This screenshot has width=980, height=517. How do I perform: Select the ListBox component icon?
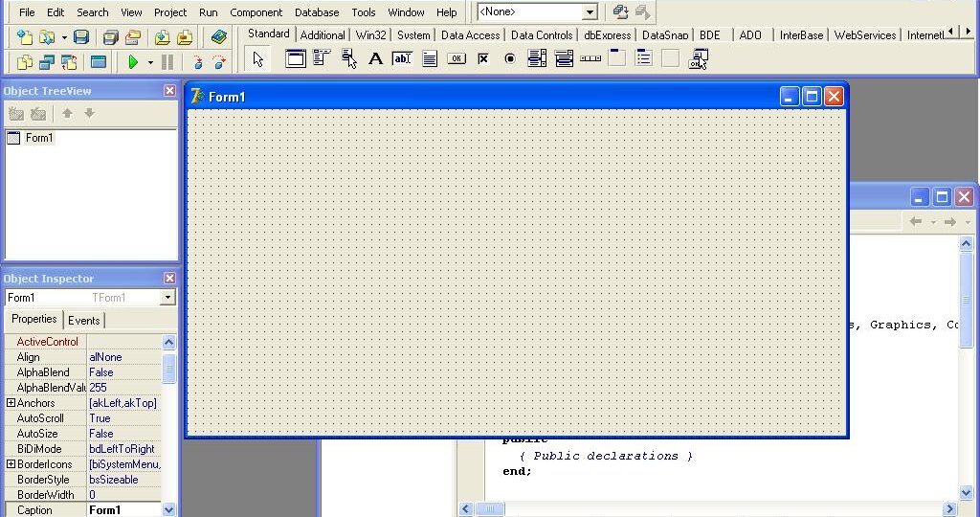click(537, 58)
